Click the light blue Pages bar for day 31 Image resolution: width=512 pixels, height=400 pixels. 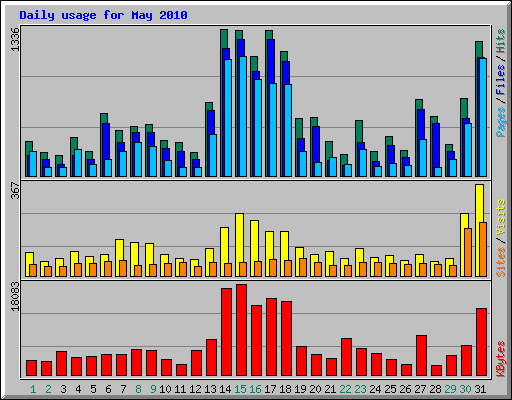(x=483, y=118)
